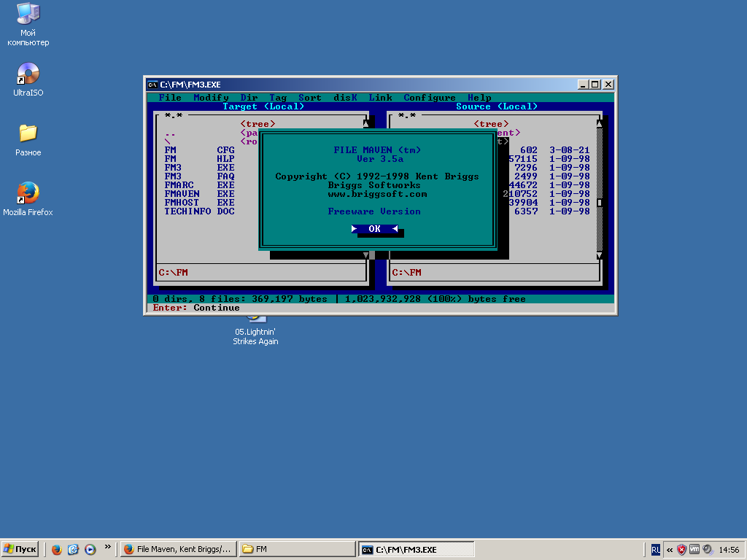Image resolution: width=747 pixels, height=560 pixels.
Task: Click the VMware Tools tray icon
Action: [694, 550]
